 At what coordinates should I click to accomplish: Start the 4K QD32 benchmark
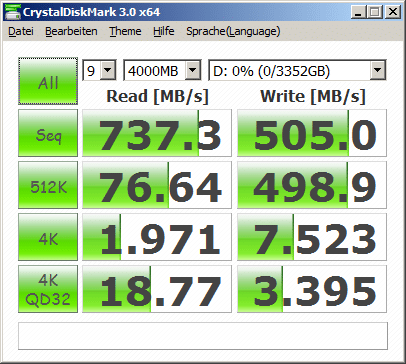[x=48, y=289]
